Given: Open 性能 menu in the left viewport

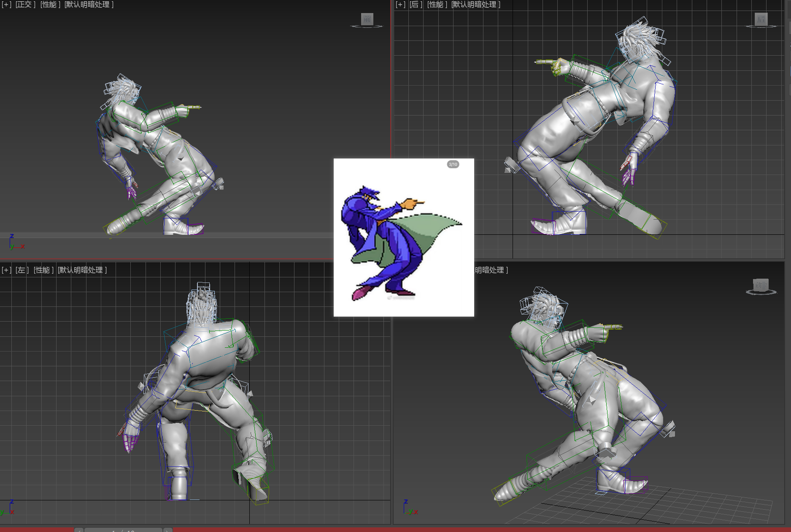Looking at the screenshot, I should pyautogui.click(x=43, y=270).
